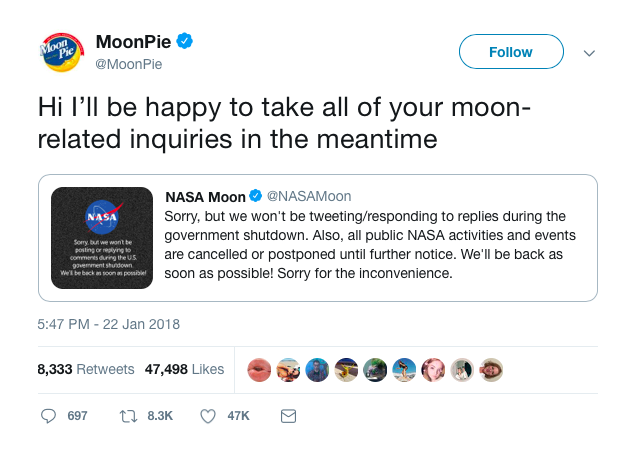
Task: Follow the MoonPie account
Action: coord(511,52)
